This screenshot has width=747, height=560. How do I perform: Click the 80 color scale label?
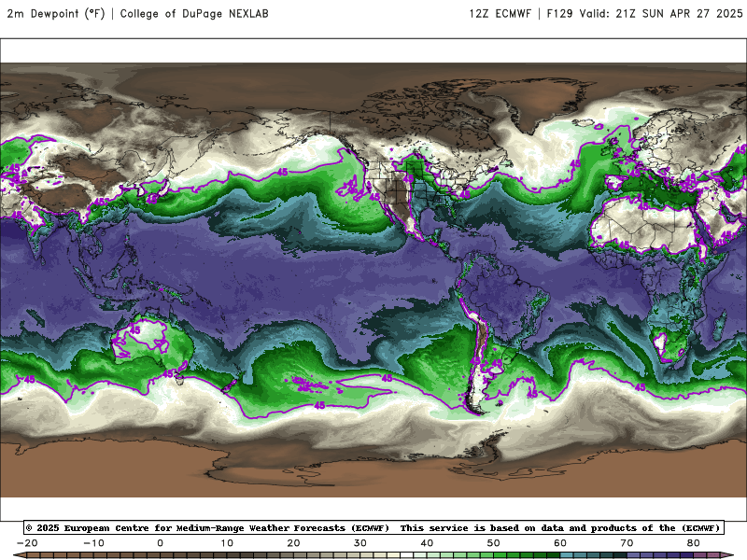coord(694,543)
